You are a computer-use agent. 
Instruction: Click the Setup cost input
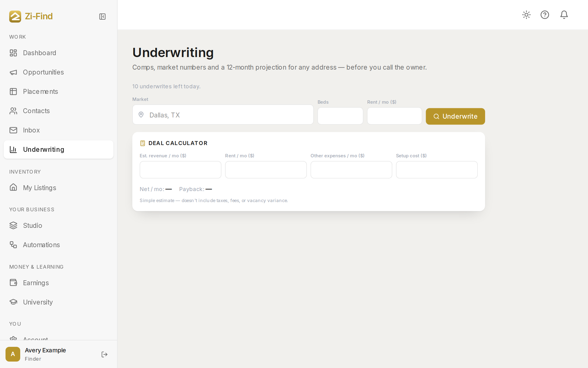point(437,170)
